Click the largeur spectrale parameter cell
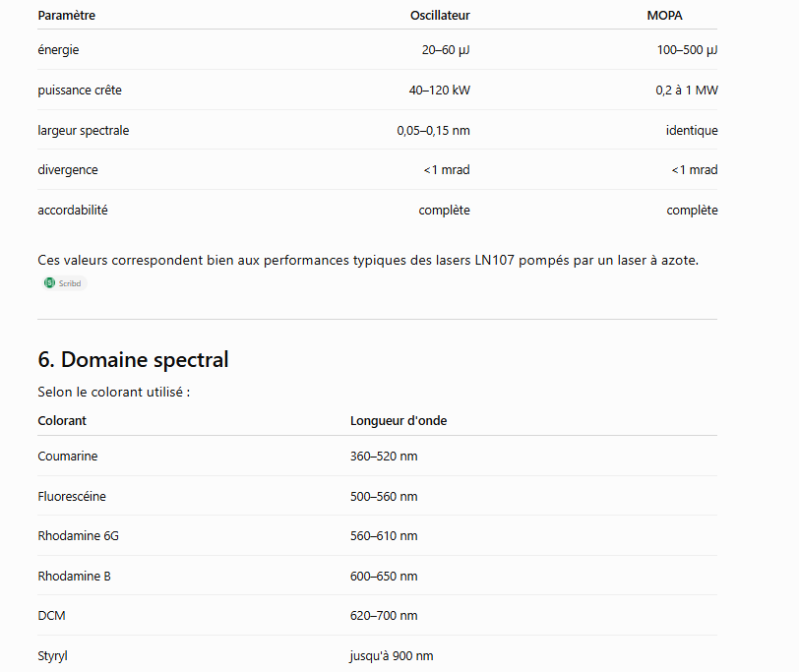The width and height of the screenshot is (799, 672). pyautogui.click(x=84, y=131)
